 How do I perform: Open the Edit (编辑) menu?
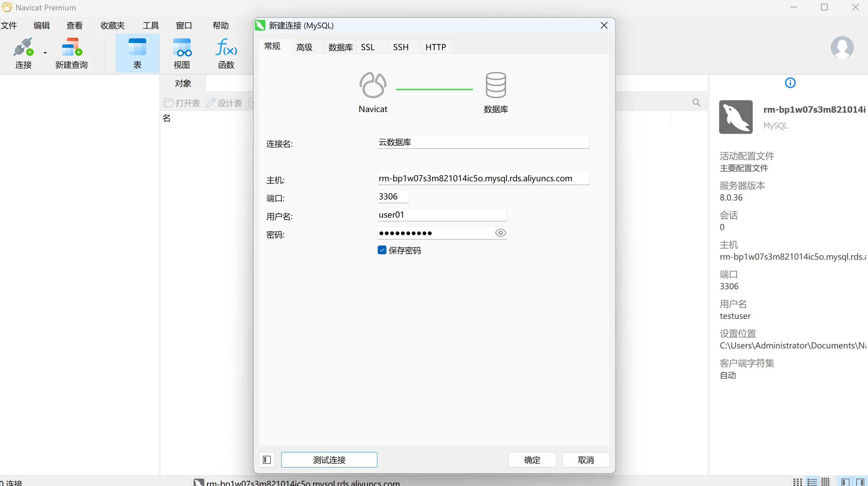pos(41,25)
